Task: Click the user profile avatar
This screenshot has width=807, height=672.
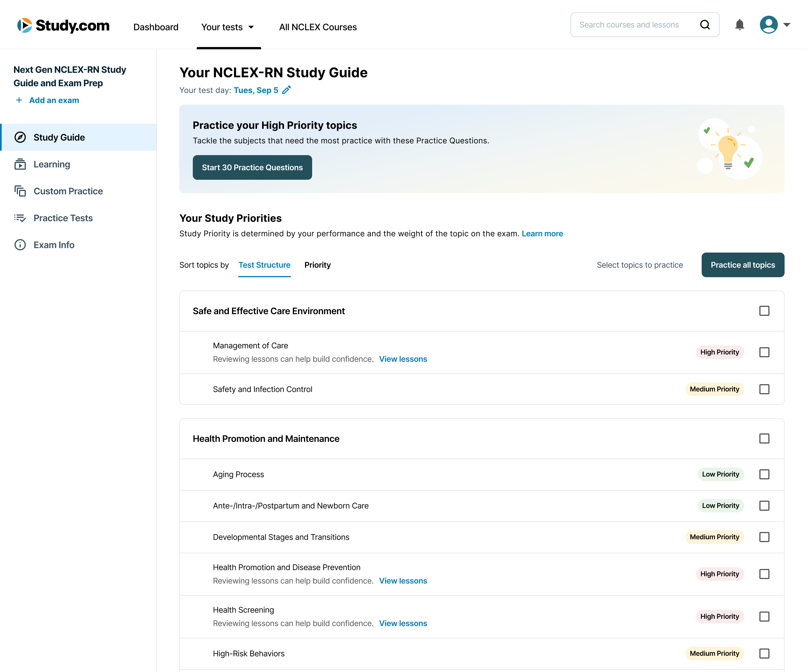Action: pos(769,25)
